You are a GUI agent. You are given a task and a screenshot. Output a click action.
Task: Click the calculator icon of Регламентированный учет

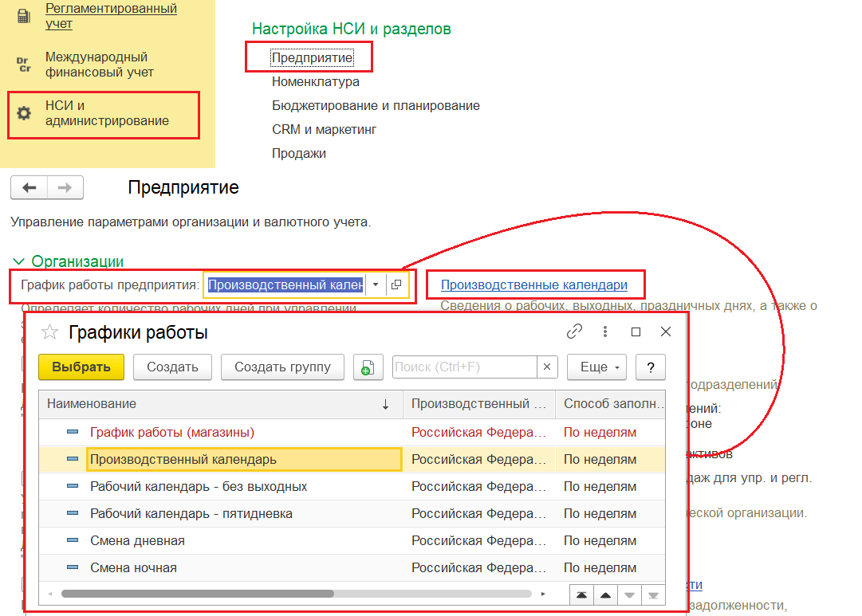[23, 16]
